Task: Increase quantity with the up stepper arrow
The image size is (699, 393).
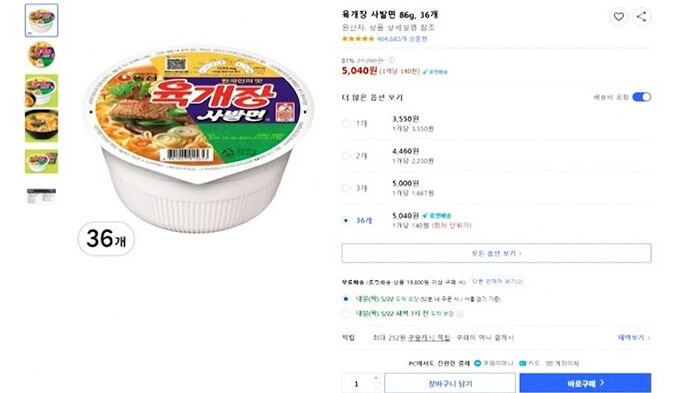Action: pos(375,378)
